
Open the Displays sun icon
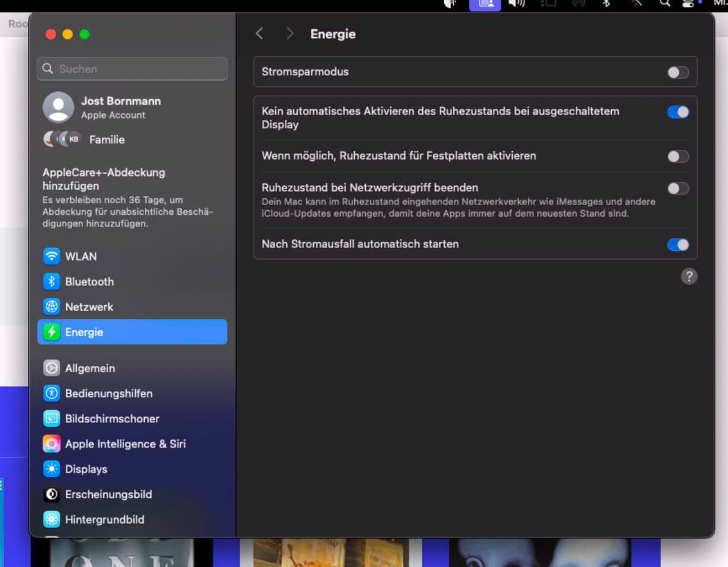[52, 468]
